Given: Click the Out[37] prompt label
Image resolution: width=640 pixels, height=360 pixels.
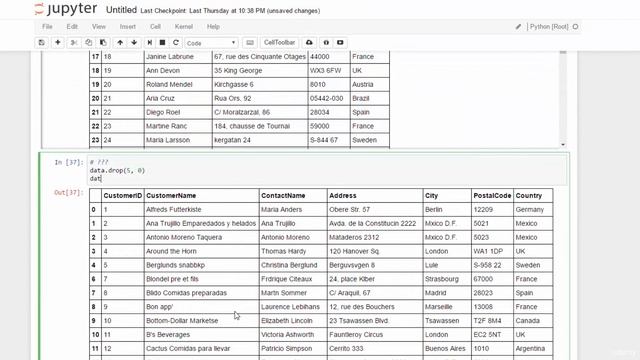Looking at the screenshot, I should pyautogui.click(x=69, y=193).
